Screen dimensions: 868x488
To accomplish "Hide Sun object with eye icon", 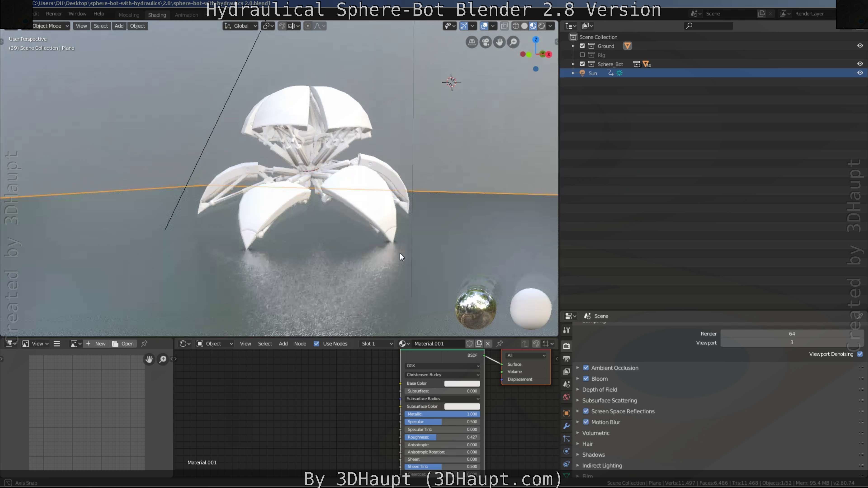I will (x=860, y=73).
